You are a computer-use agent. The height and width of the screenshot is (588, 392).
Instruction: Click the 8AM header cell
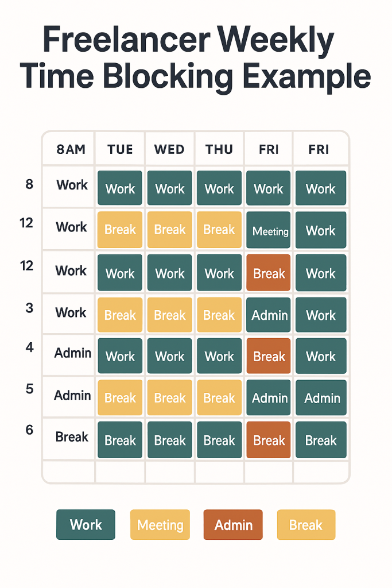click(x=71, y=149)
